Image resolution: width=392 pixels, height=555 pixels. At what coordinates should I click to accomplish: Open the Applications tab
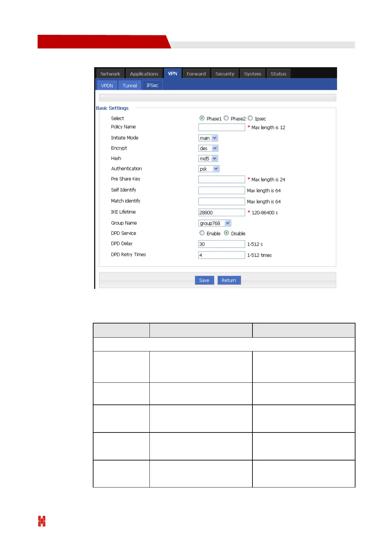144,74
